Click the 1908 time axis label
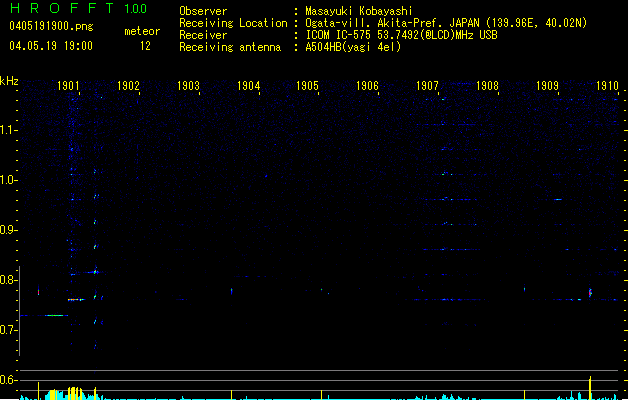 (487, 86)
